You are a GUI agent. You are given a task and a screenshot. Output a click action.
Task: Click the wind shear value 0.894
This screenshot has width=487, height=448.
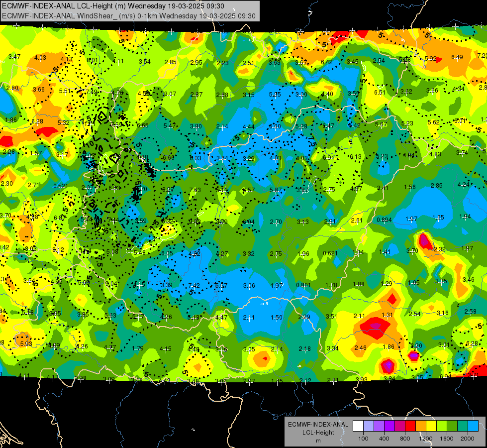(384, 220)
